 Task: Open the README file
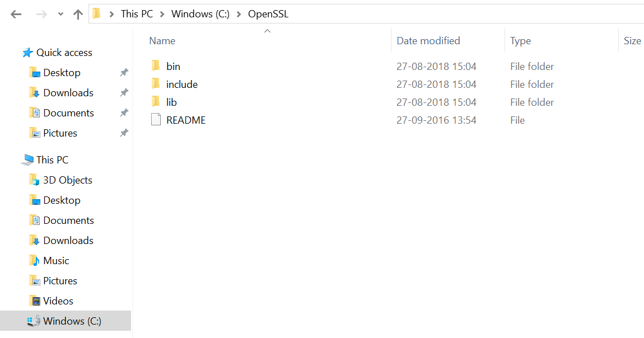tap(186, 120)
